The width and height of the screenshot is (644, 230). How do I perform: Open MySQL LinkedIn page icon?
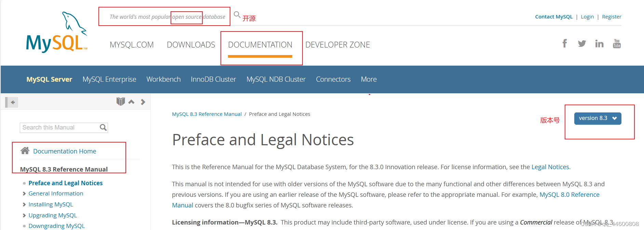(599, 44)
